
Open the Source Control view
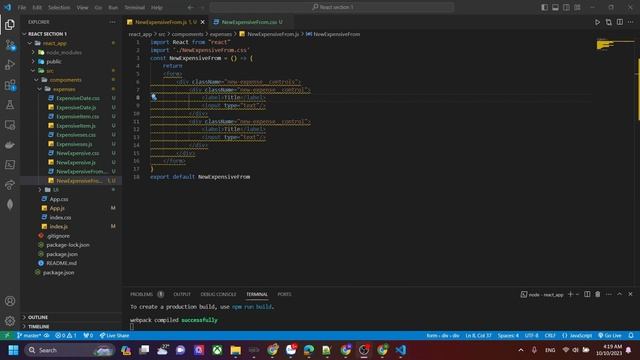10,45
